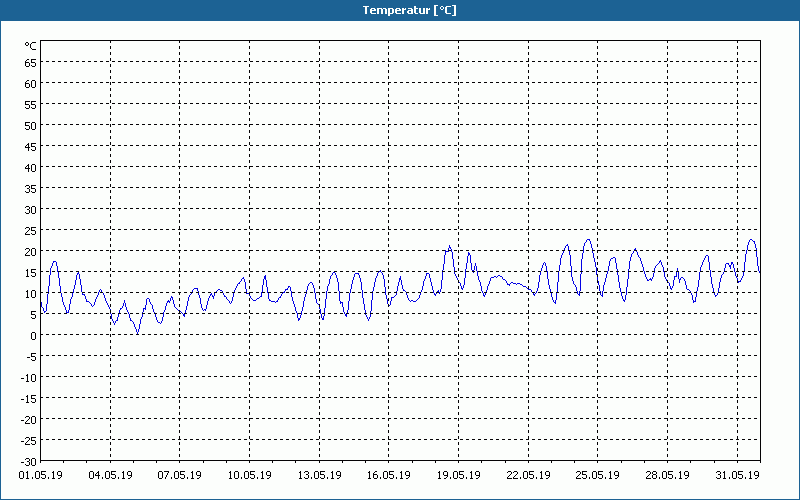Image resolution: width=800 pixels, height=500 pixels.
Task: Select the -20 y-axis label
Action: (x=29, y=420)
